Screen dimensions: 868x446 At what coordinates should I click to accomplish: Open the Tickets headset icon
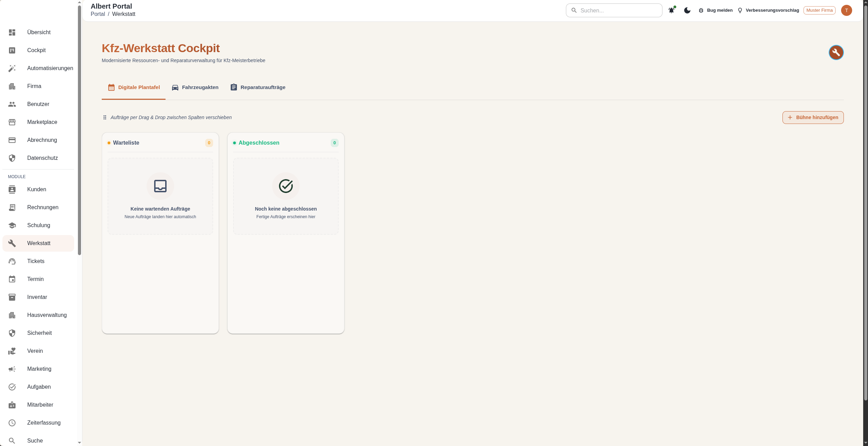click(12, 261)
